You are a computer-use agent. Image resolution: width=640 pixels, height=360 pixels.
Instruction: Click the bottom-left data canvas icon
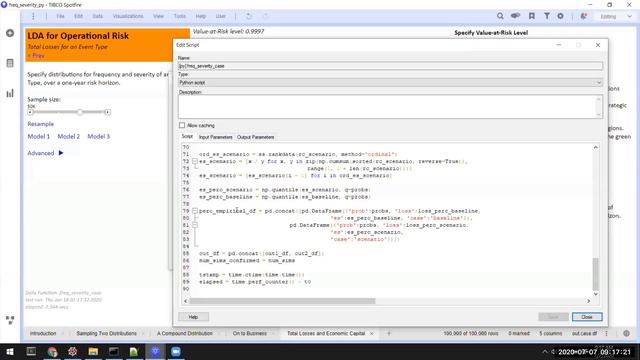click(10, 320)
